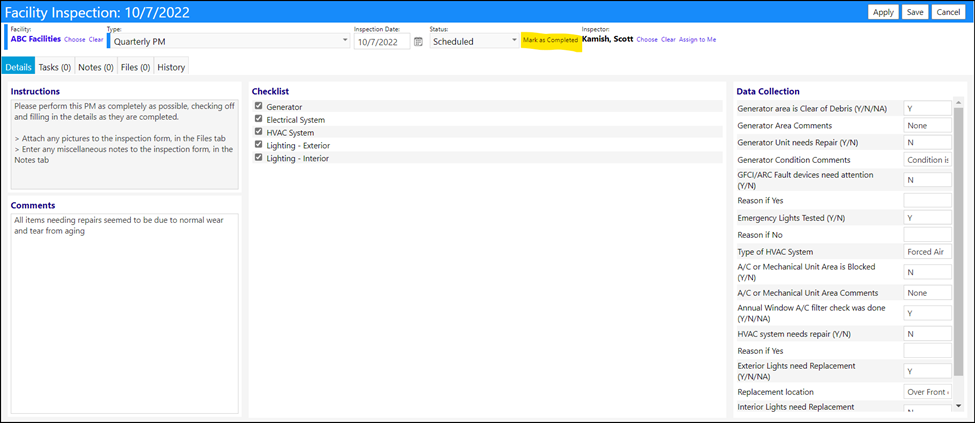Click Assign to Me link
This screenshot has width=975, height=423.
(697, 39)
